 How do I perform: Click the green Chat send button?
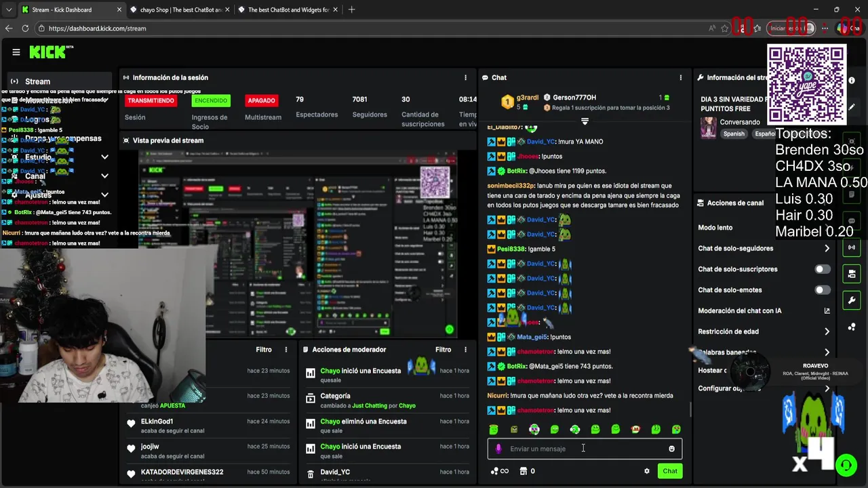(x=670, y=471)
